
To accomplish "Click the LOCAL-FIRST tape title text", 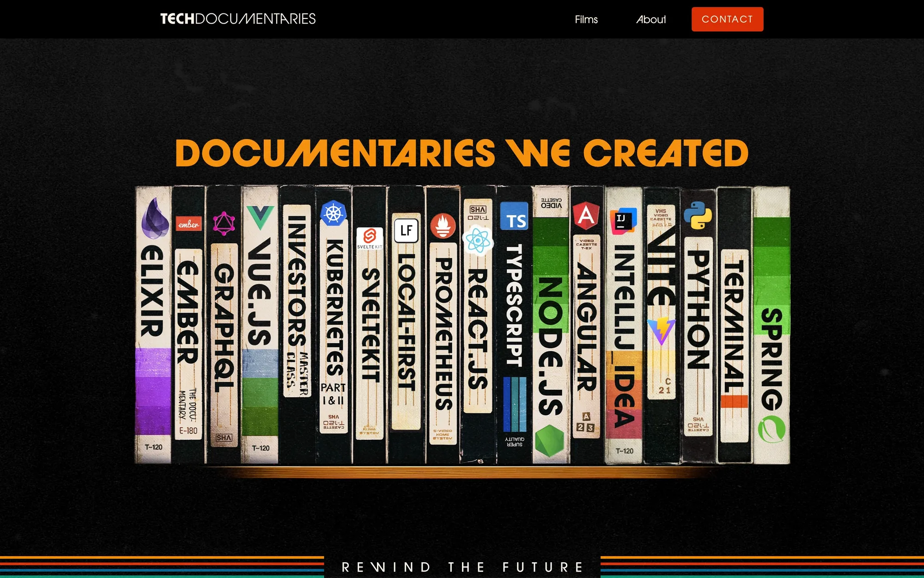I will [407, 322].
